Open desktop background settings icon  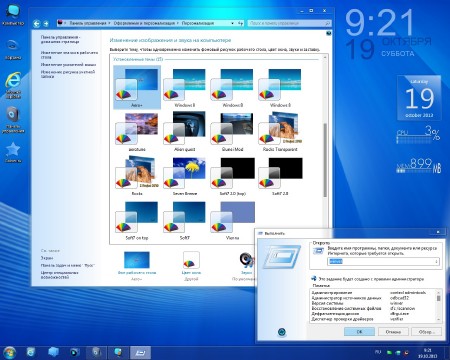coord(137,260)
